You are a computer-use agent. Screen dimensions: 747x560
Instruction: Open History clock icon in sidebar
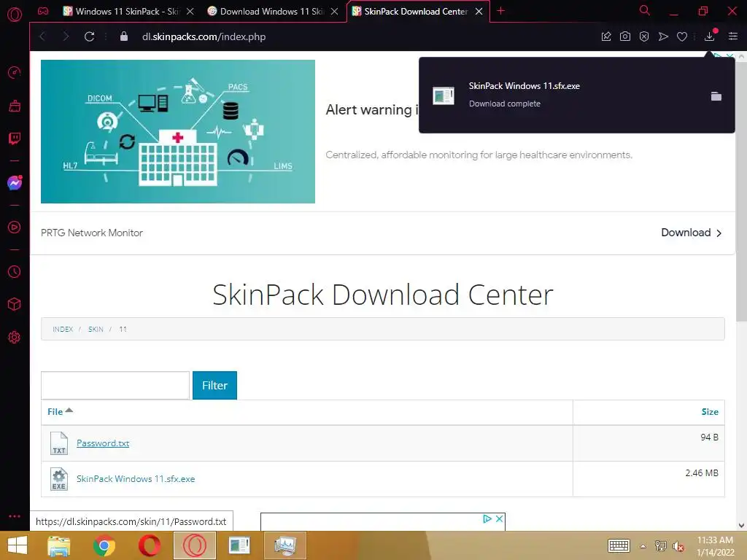[x=15, y=271]
